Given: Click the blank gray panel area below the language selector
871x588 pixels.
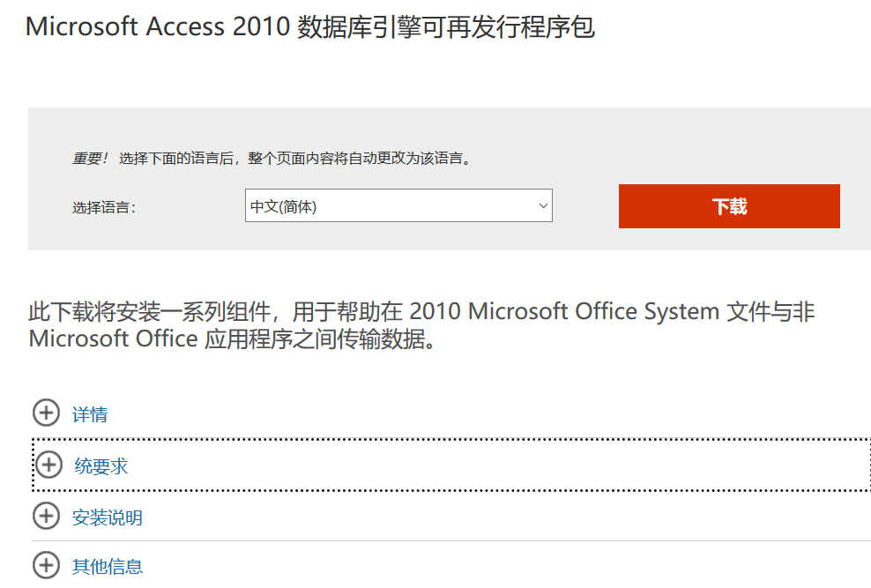Looking at the screenshot, I should [397, 236].
